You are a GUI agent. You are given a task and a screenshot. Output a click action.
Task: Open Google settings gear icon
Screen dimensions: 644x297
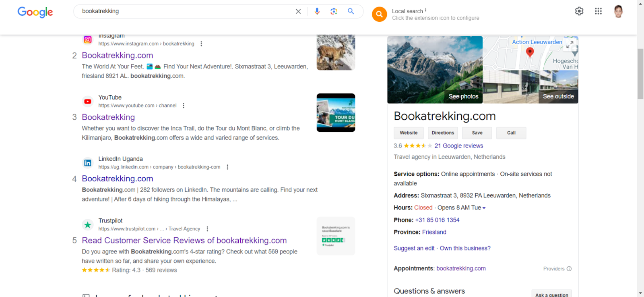click(x=579, y=11)
